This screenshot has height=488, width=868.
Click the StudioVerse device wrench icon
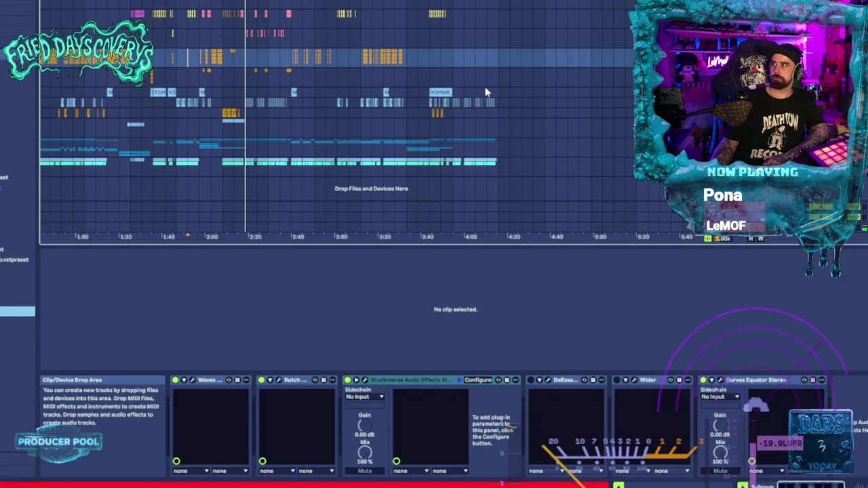pos(365,380)
